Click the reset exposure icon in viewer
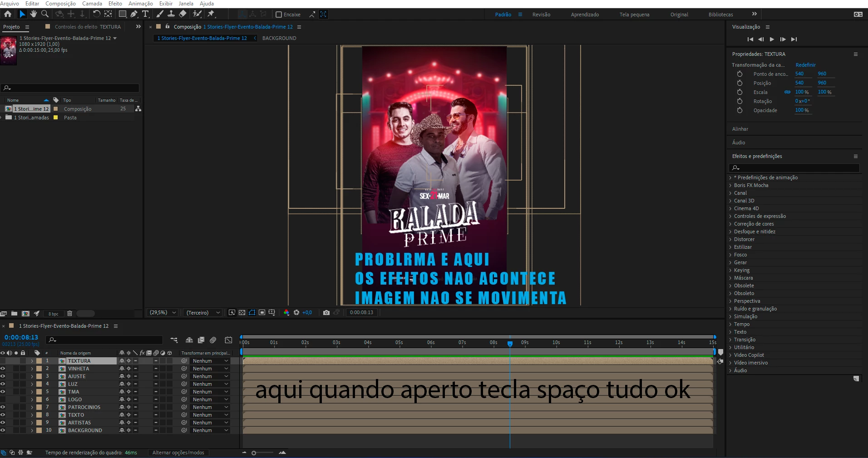868x458 pixels. (296, 312)
